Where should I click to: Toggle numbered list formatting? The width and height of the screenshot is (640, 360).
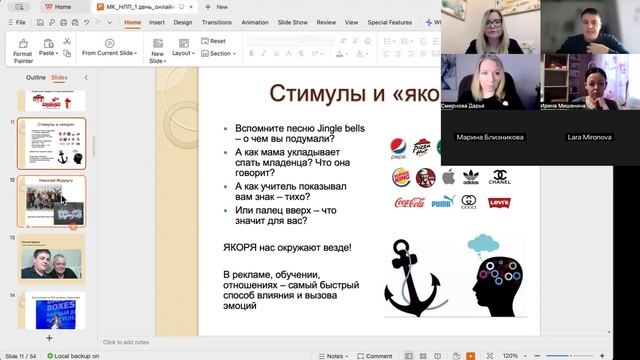click(x=405, y=41)
